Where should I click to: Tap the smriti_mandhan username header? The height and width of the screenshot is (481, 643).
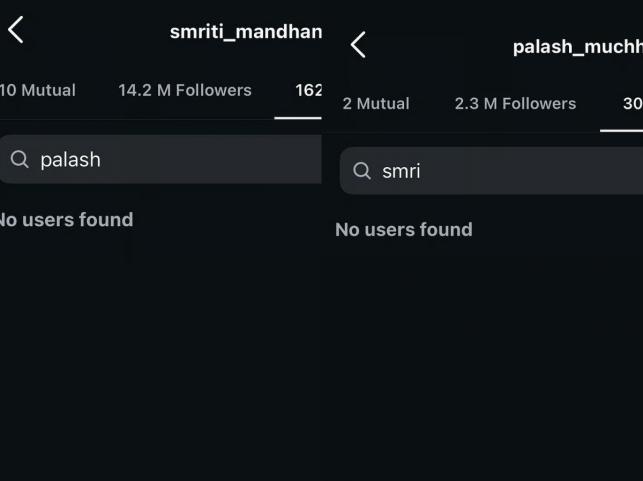tap(245, 31)
